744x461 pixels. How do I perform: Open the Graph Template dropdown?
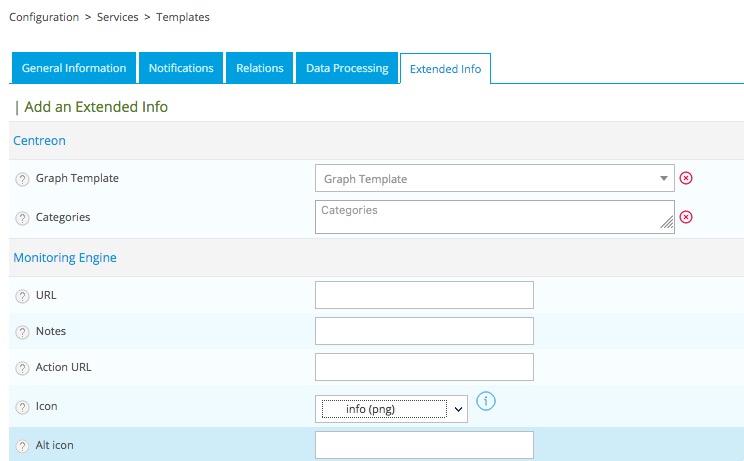click(x=494, y=179)
